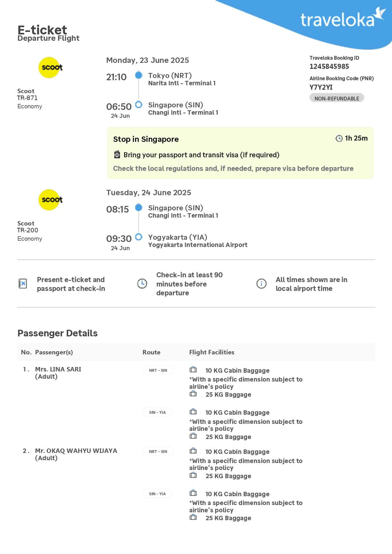This screenshot has width=392, height=554.
Task: Click the passport icon in the Singapore stop notice
Action: coord(117,155)
